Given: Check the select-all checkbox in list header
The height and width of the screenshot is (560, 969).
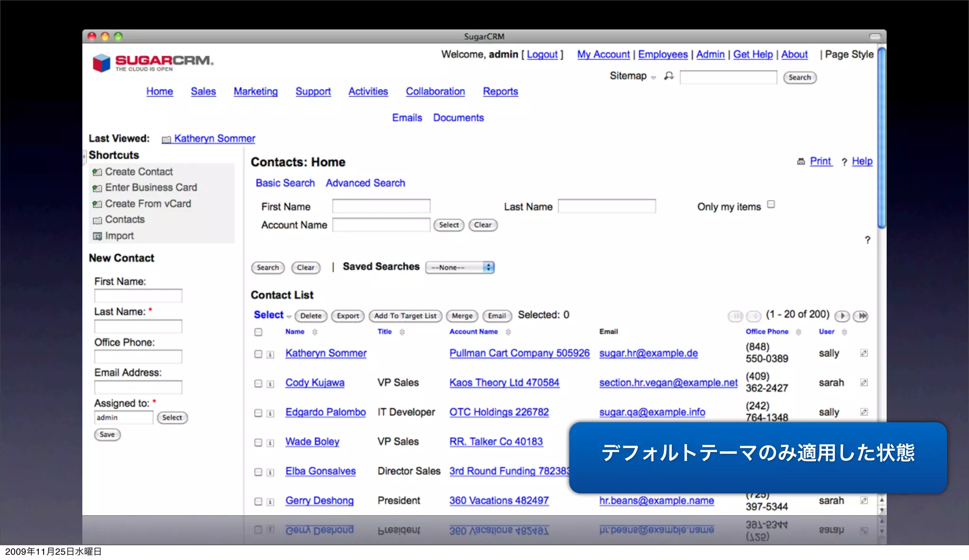Looking at the screenshot, I should tap(258, 332).
